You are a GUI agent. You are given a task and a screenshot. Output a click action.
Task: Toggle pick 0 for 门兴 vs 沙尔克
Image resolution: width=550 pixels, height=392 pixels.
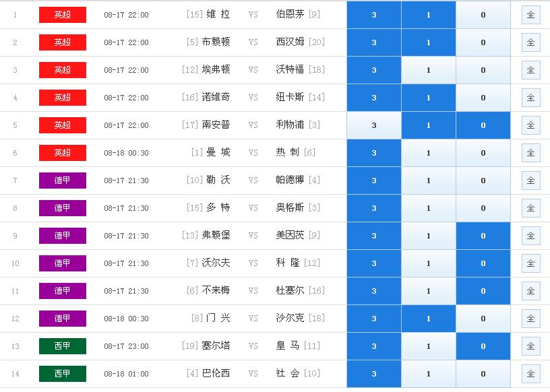pyautogui.click(x=483, y=319)
